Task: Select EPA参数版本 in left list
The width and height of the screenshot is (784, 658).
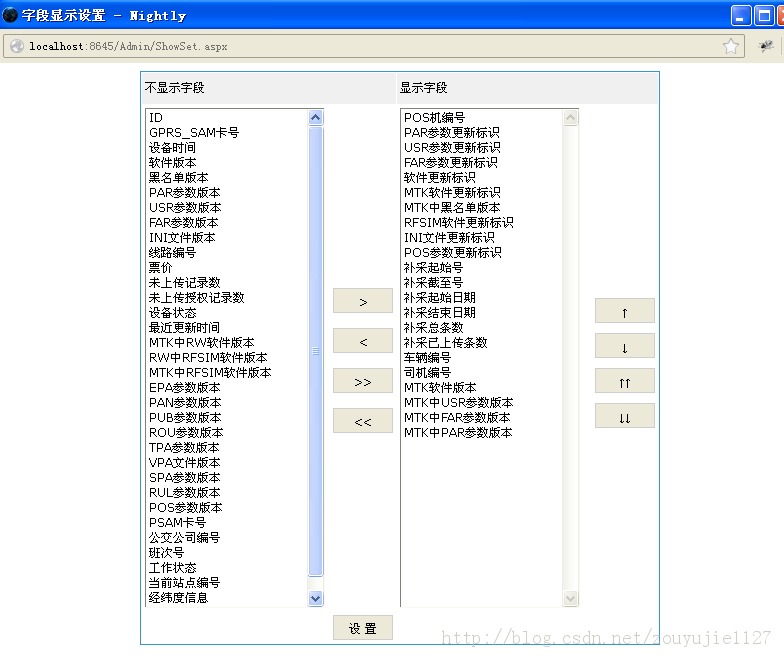Action: tap(228, 388)
